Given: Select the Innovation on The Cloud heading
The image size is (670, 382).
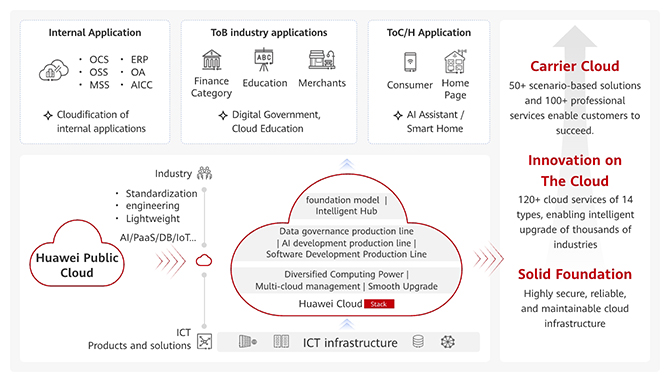Looking at the screenshot, I should 575,170.
